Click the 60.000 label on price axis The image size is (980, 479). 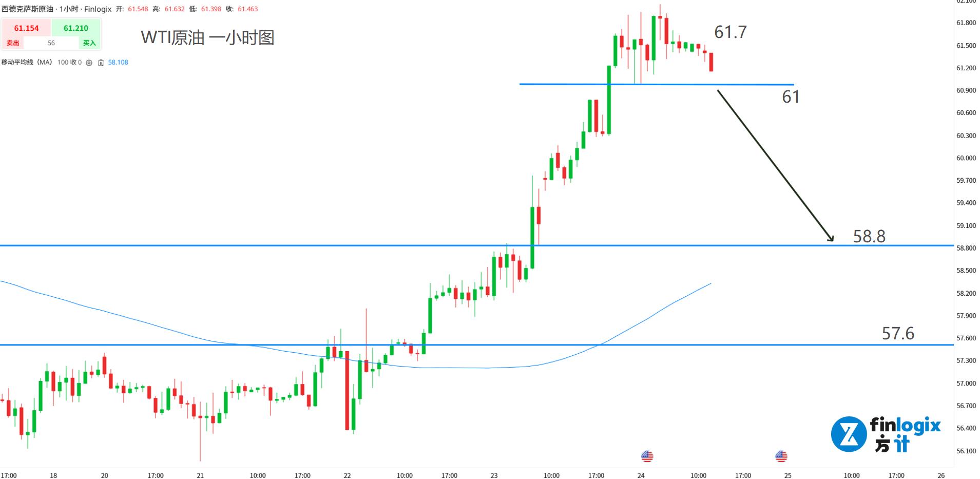pyautogui.click(x=966, y=158)
